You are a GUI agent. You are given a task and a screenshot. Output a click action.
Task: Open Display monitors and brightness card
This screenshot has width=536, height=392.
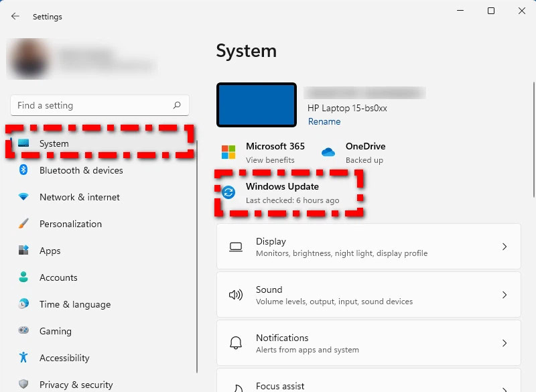tap(368, 247)
